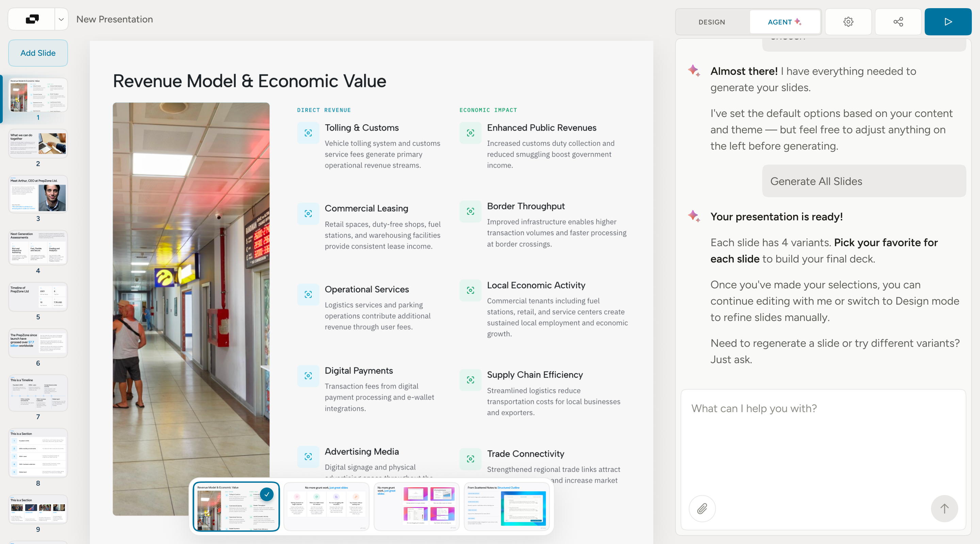Click the app logo icon
This screenshot has width=980, height=544.
click(32, 19)
